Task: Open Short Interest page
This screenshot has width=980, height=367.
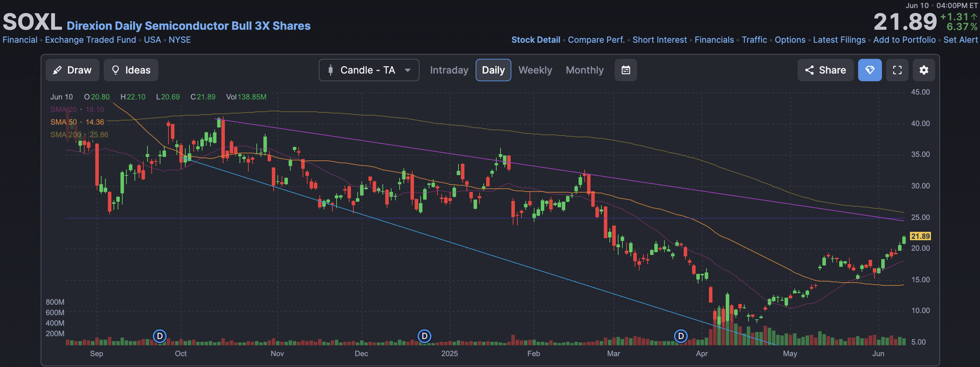Action: (660, 40)
